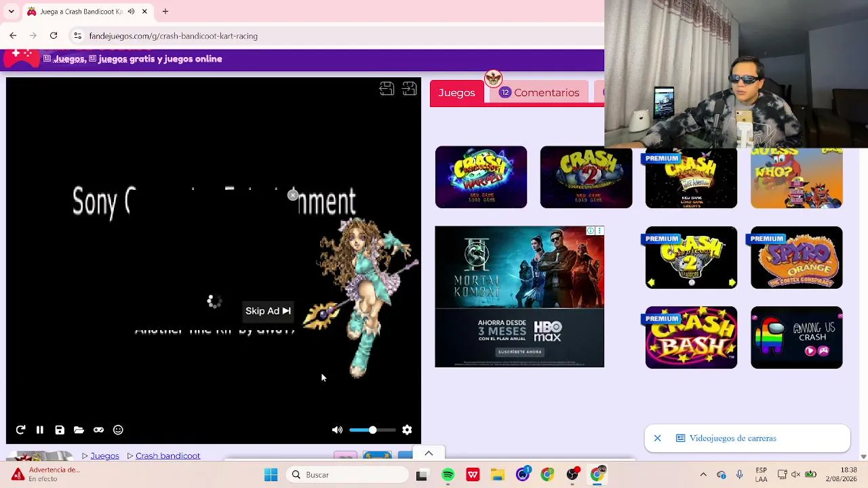Show hidden system tray icons
The height and width of the screenshot is (488, 868).
tap(703, 475)
